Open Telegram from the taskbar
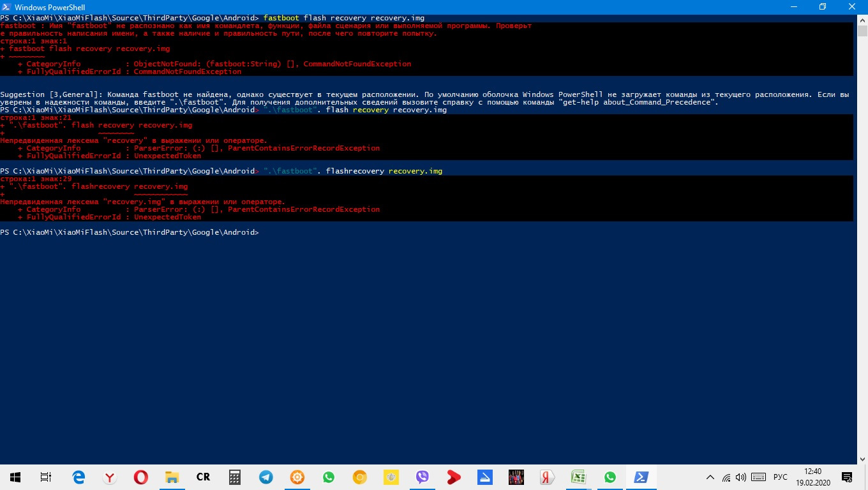 point(266,477)
